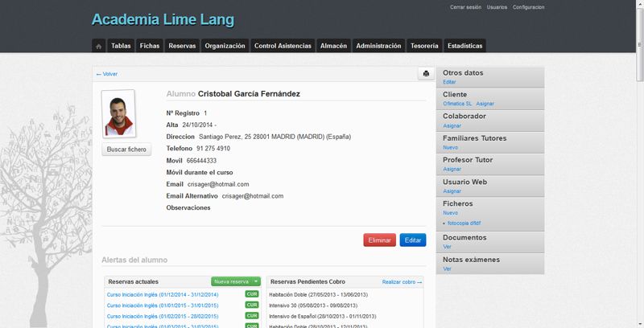Image resolution: width=644 pixels, height=328 pixels.
Task: Go back using the Volver link
Action: pyautogui.click(x=107, y=74)
